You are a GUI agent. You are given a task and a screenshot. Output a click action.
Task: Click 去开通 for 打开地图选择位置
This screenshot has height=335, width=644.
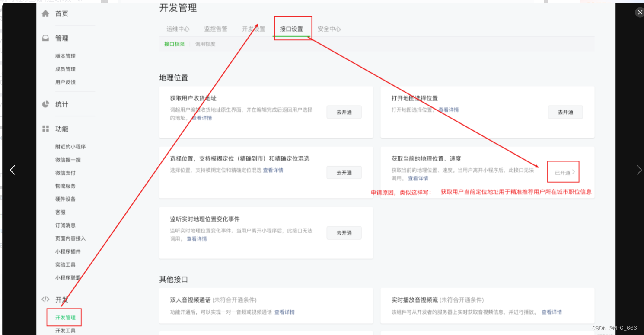(x=565, y=112)
